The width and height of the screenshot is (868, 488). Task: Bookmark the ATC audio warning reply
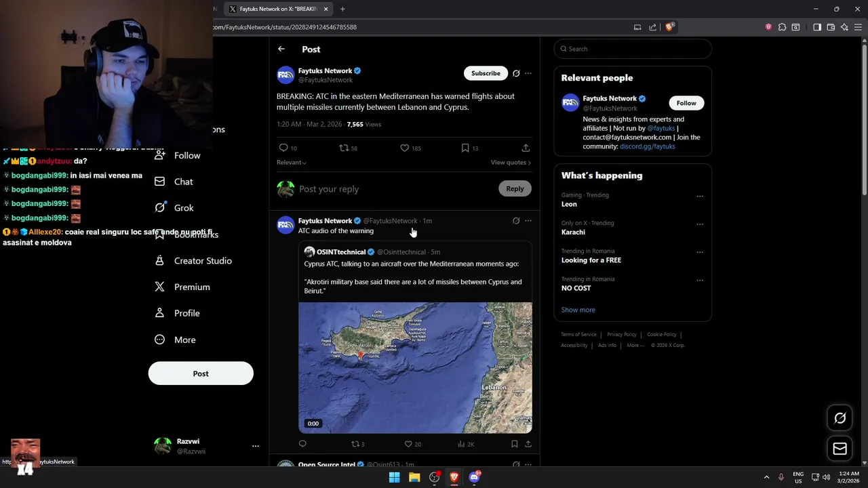[x=515, y=444]
